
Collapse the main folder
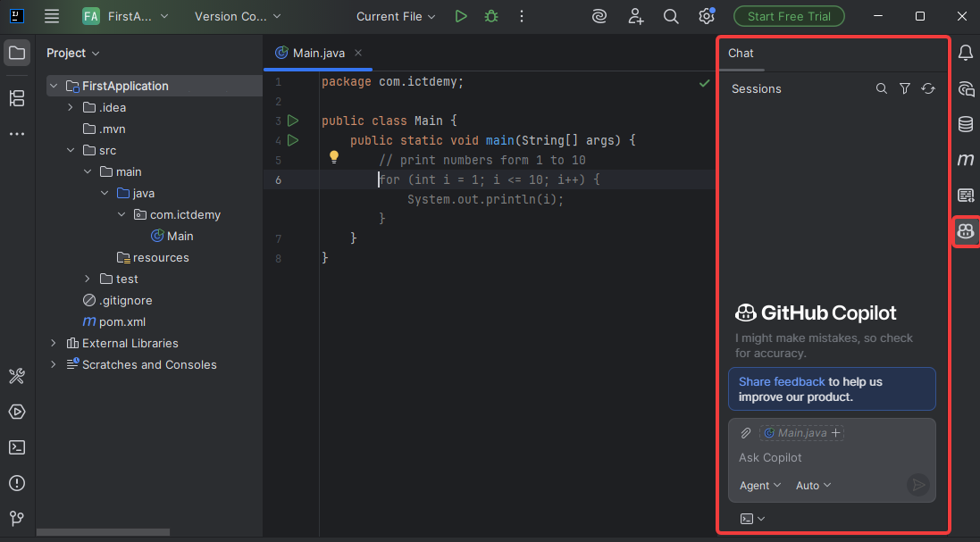pyautogui.click(x=88, y=171)
